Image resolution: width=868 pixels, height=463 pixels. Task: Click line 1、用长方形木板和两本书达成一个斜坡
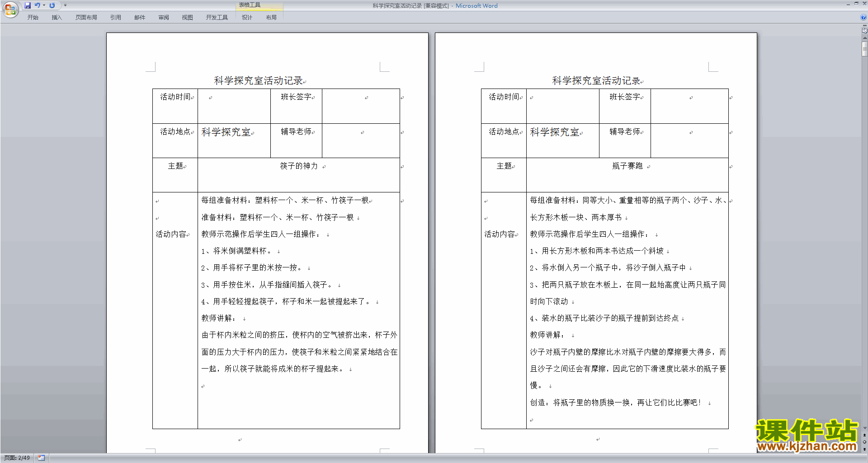pyautogui.click(x=597, y=251)
